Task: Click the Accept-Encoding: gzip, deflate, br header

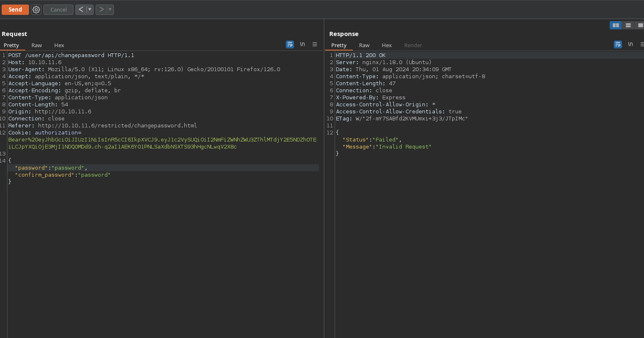Action: [x=65, y=91]
